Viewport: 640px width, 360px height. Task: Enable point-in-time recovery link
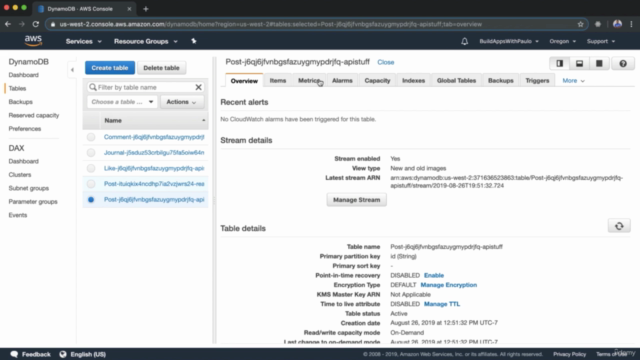tap(433, 276)
